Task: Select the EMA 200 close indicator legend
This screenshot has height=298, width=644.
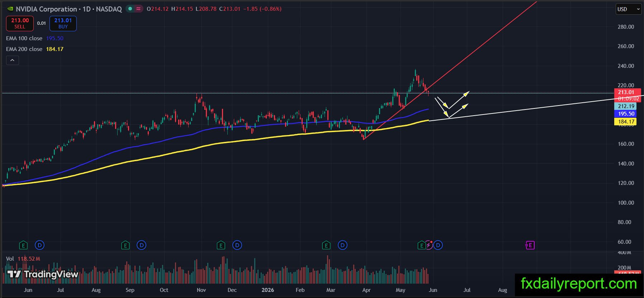Action: pyautogui.click(x=35, y=49)
